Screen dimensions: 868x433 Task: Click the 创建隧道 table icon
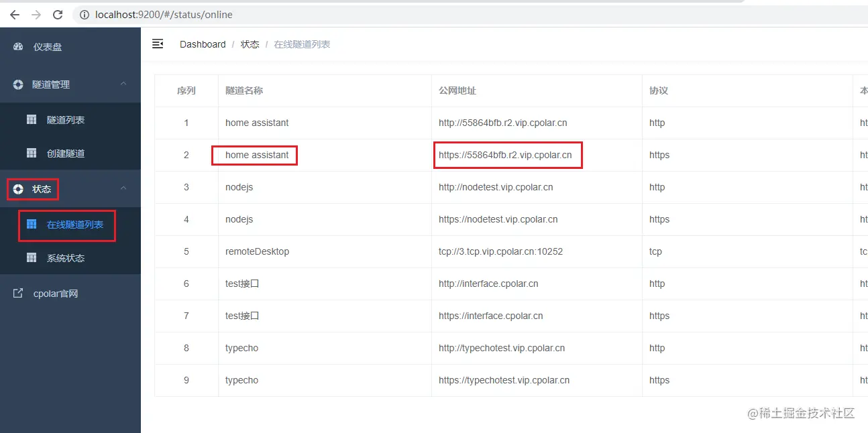(x=32, y=153)
